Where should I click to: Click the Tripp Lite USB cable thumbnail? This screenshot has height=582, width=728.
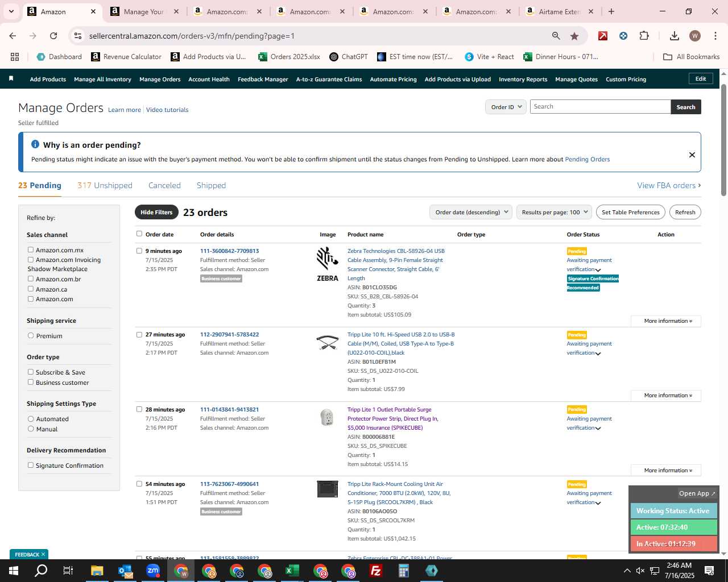[x=327, y=342]
